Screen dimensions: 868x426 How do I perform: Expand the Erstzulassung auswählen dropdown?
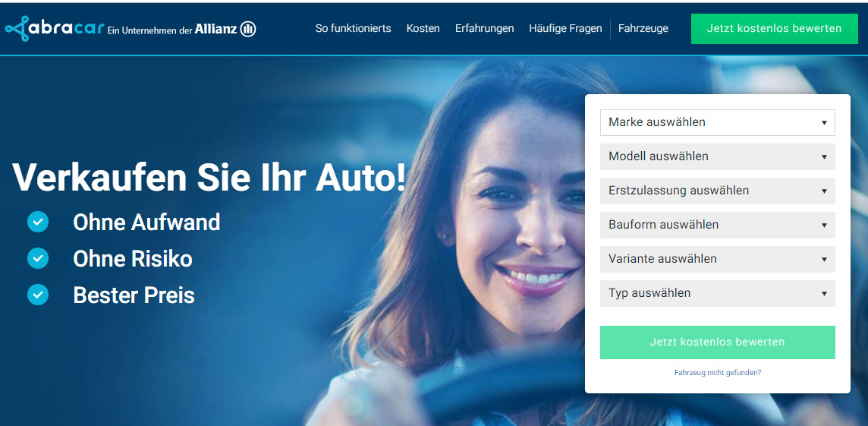pyautogui.click(x=718, y=191)
